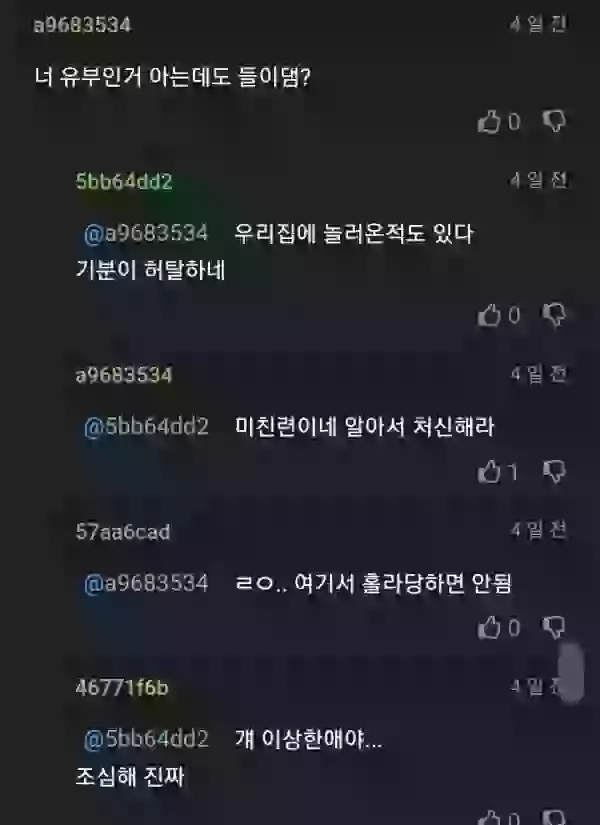The image size is (600, 825).
Task: Open the green username 5bb64dd2
Action: (124, 182)
